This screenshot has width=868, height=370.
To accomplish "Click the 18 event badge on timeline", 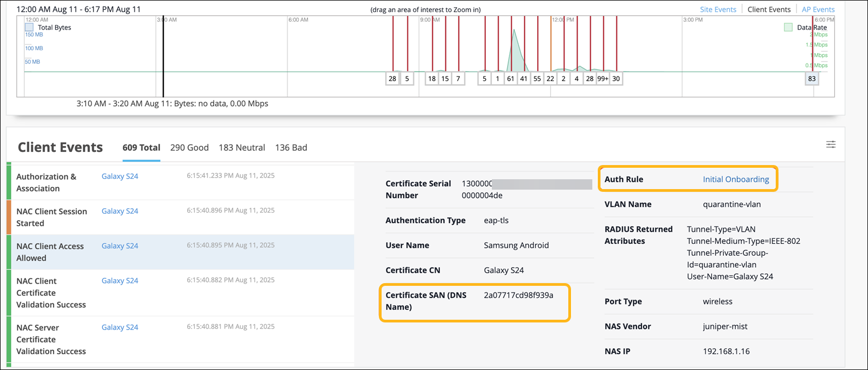I will tap(432, 79).
